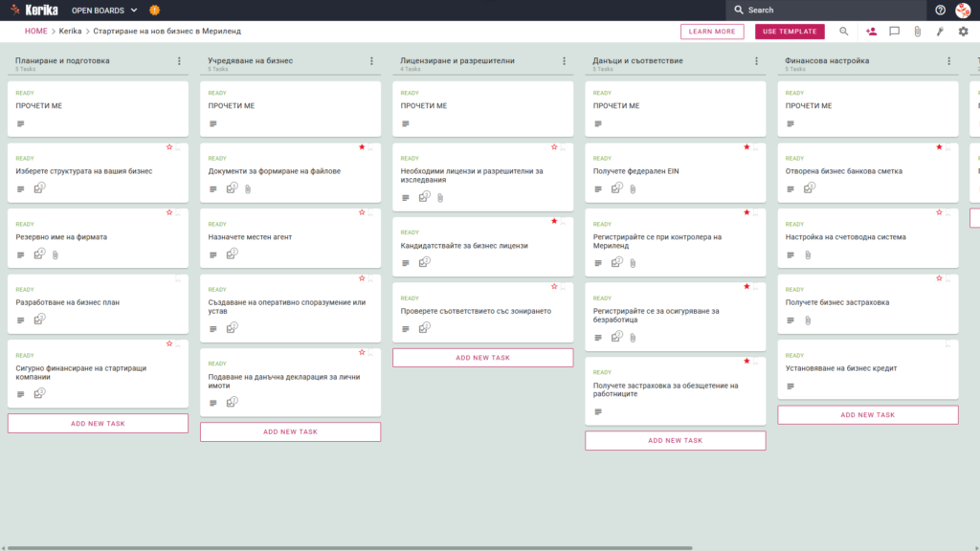
Task: Open checklist icon on Резервно име на фирмата
Action: click(x=39, y=253)
